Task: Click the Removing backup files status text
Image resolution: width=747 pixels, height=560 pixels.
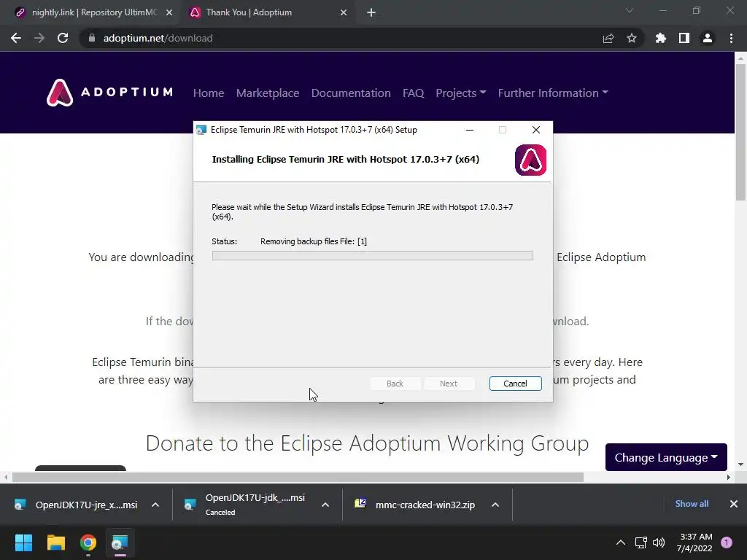Action: click(314, 241)
